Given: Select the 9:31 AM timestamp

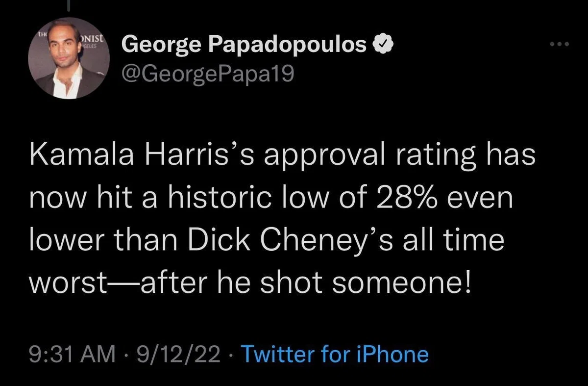Looking at the screenshot, I should coord(72,354).
